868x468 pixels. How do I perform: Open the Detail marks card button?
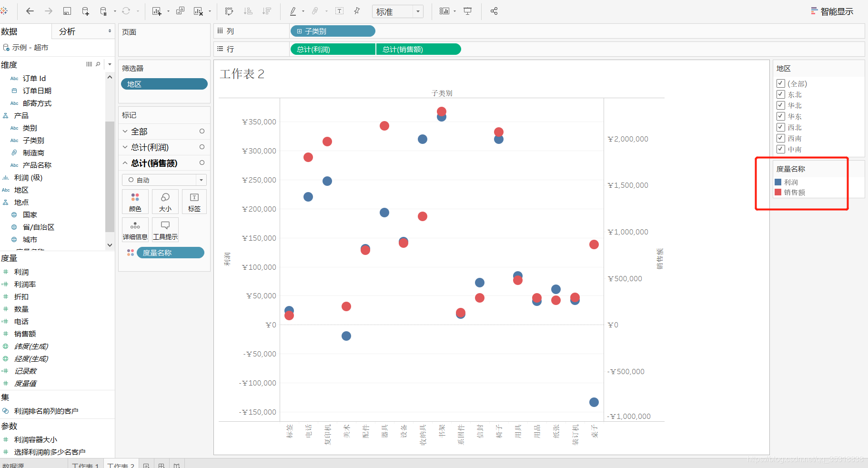tap(135, 230)
